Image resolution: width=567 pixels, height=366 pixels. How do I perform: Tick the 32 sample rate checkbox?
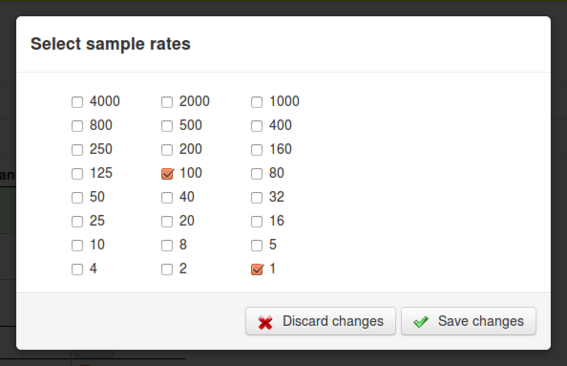257,197
